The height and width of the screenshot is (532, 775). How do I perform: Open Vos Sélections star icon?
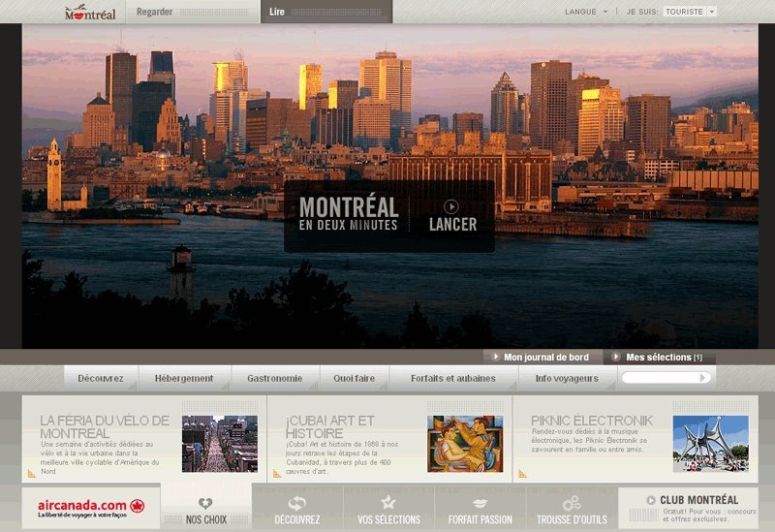coord(388,503)
